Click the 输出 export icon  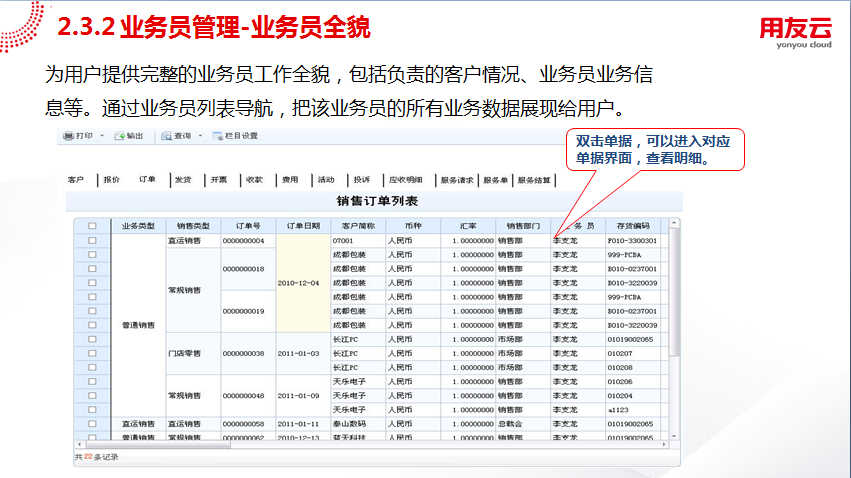pyautogui.click(x=118, y=136)
